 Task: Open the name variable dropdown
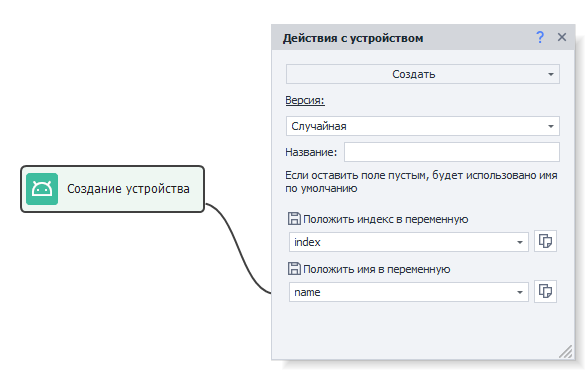tap(409, 292)
